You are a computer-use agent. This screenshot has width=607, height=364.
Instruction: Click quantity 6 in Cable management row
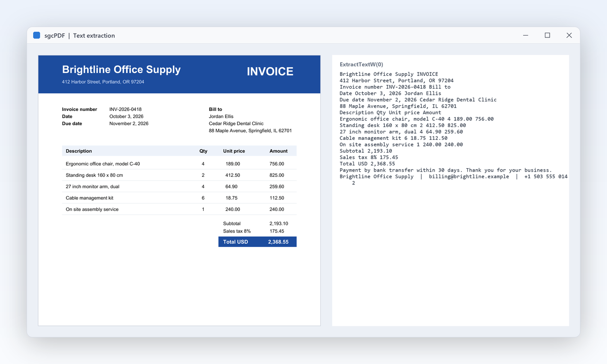click(203, 198)
